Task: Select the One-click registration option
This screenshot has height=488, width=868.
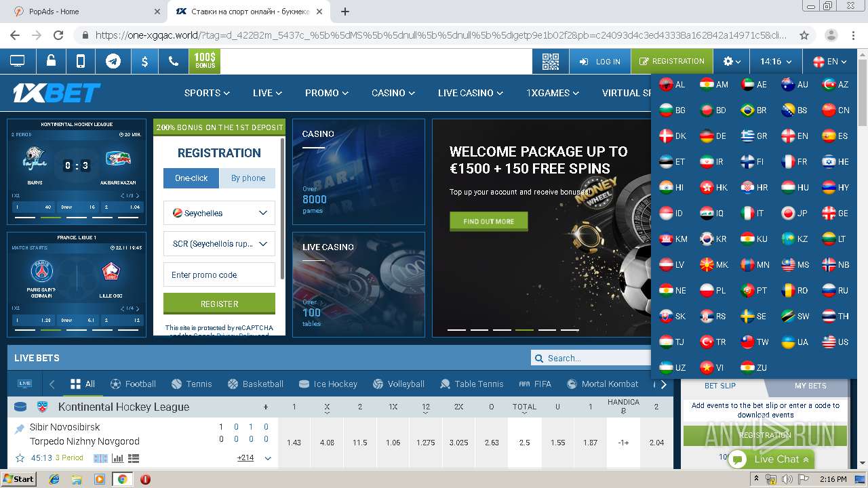Action: coord(191,178)
